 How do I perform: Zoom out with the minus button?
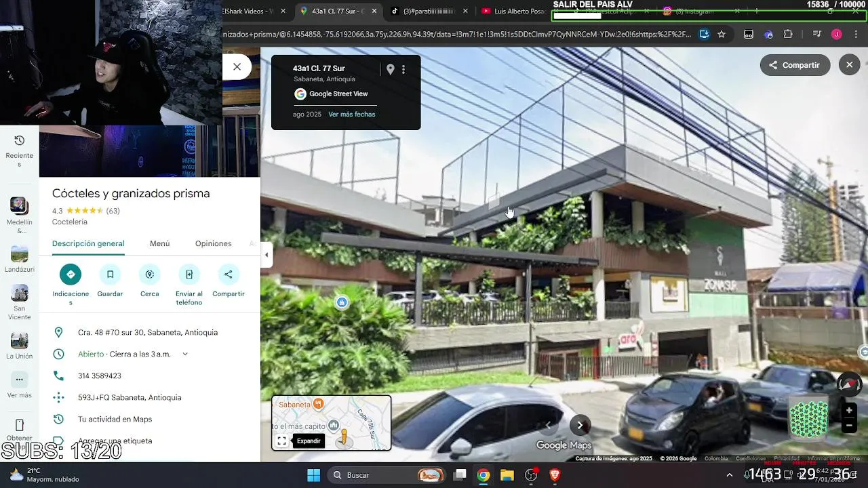pyautogui.click(x=849, y=426)
